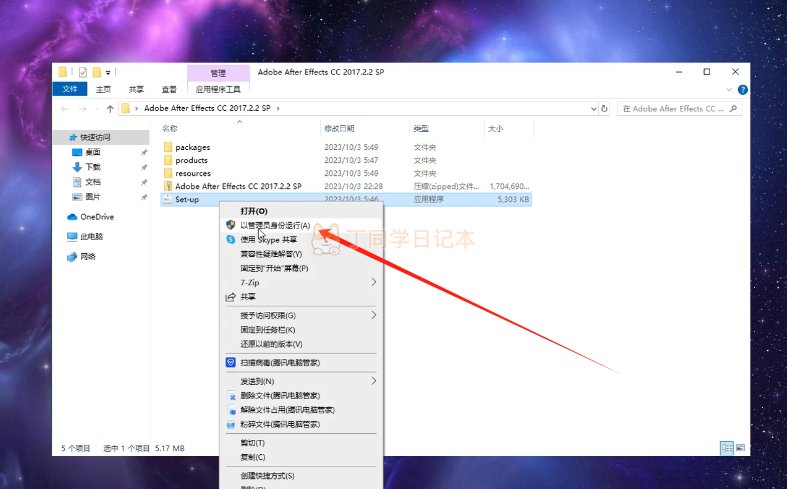Click 扫描病毒(腾讯电脑管家) shield icon
Screen dimensions: 787x489
point(231,362)
